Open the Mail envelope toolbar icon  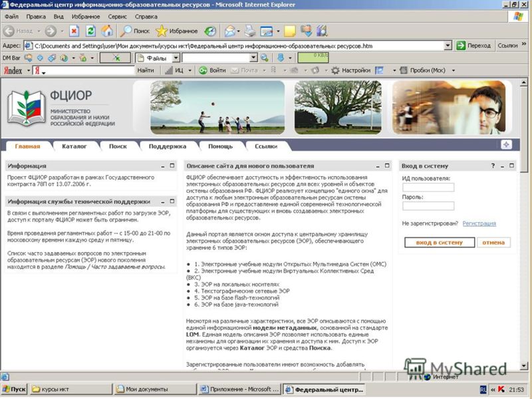tap(229, 31)
